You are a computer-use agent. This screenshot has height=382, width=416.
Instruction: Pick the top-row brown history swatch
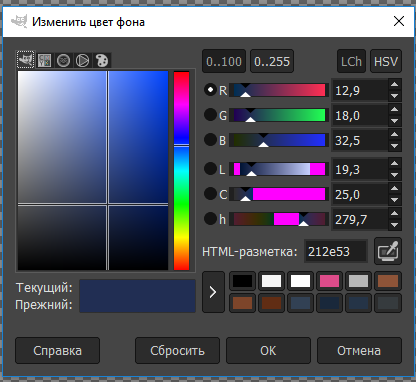click(388, 281)
